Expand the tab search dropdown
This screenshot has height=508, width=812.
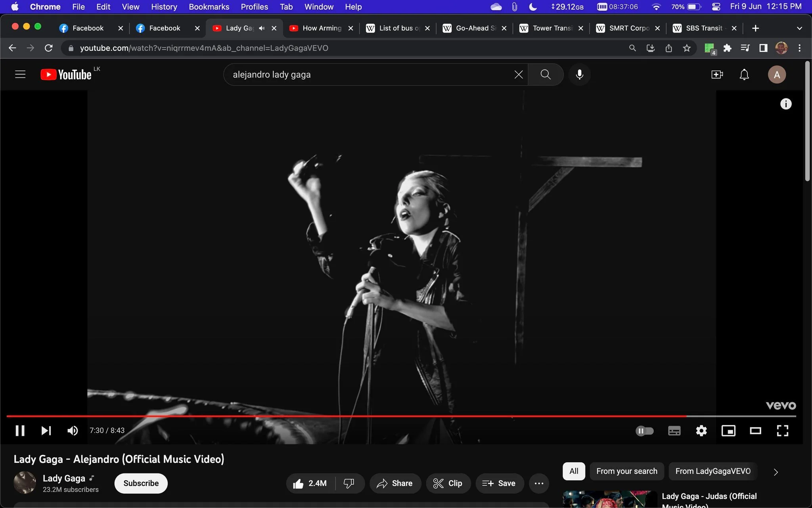click(799, 28)
